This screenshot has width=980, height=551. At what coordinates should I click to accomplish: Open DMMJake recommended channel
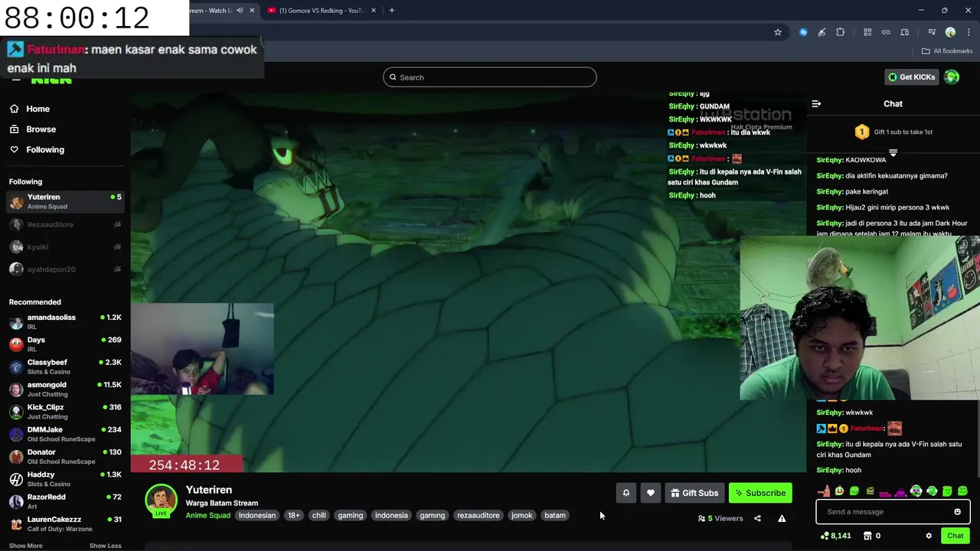(65, 434)
